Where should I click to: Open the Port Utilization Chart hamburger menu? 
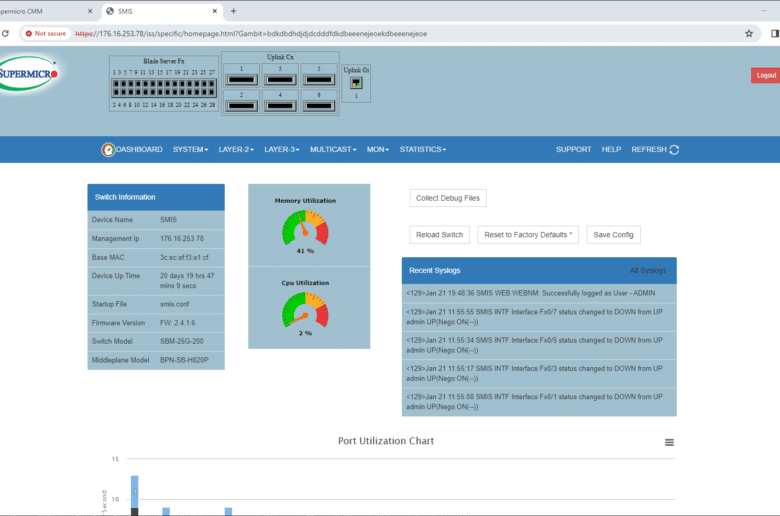(669, 442)
